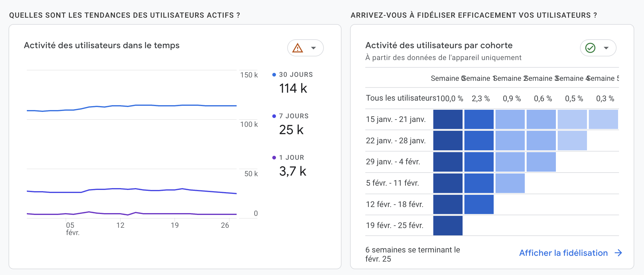Click the arrow icon after Afficher la fidélisation
This screenshot has width=644, height=275.
tap(618, 253)
